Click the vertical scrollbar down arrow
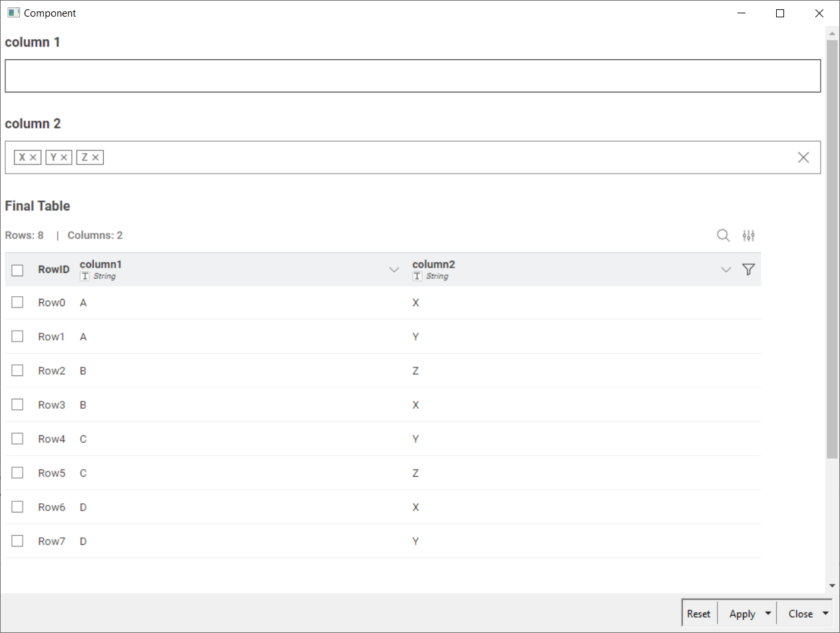This screenshot has width=840, height=633. point(832,586)
